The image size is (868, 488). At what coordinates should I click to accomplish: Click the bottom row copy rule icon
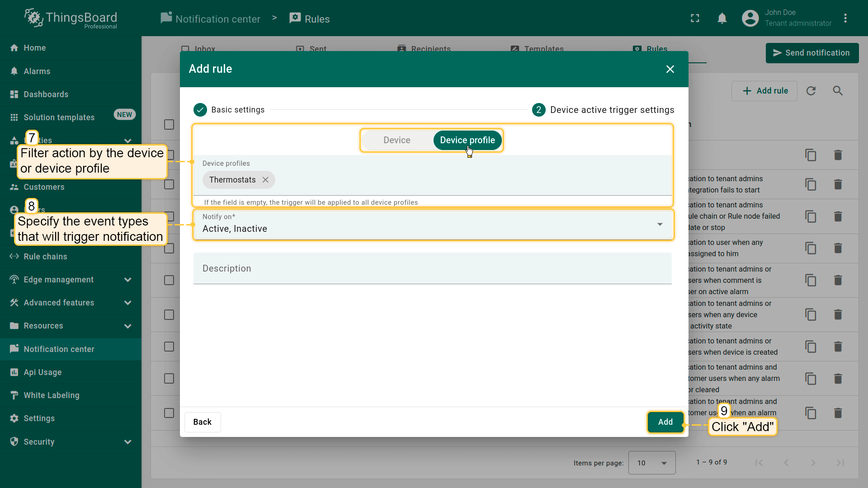(x=811, y=413)
